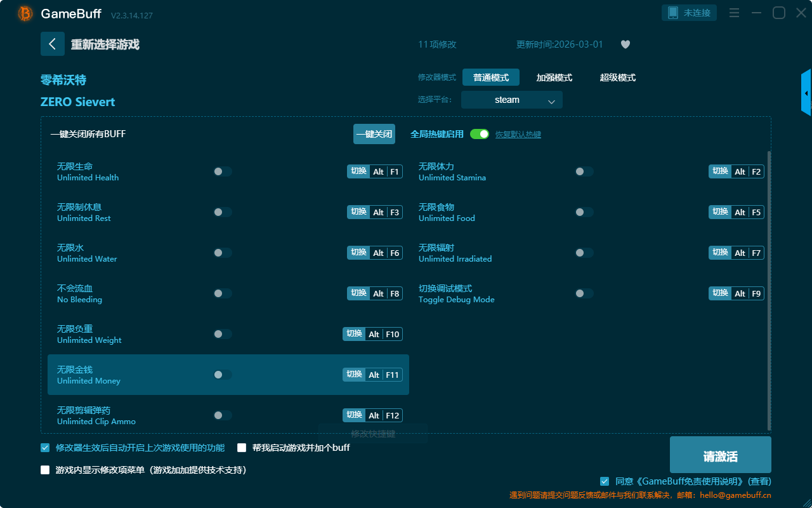The height and width of the screenshot is (508, 812).
Task: Check the in-game mod menu checkbox
Action: pyautogui.click(x=45, y=470)
